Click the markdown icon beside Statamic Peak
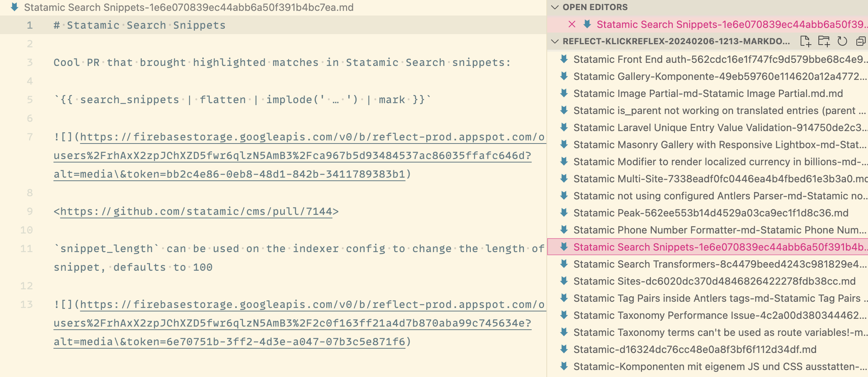Image resolution: width=868 pixels, height=377 pixels. [564, 213]
